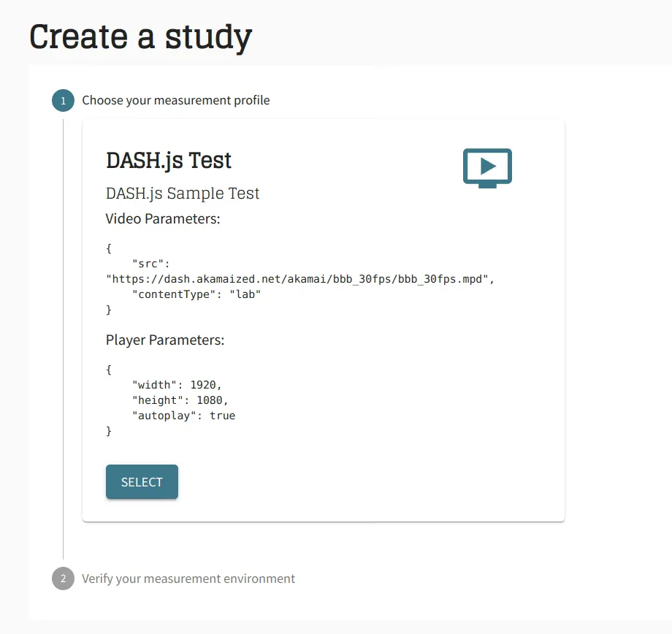Click the width 1920 parameter line
Viewport: 672px width, 634px height.
click(x=177, y=385)
